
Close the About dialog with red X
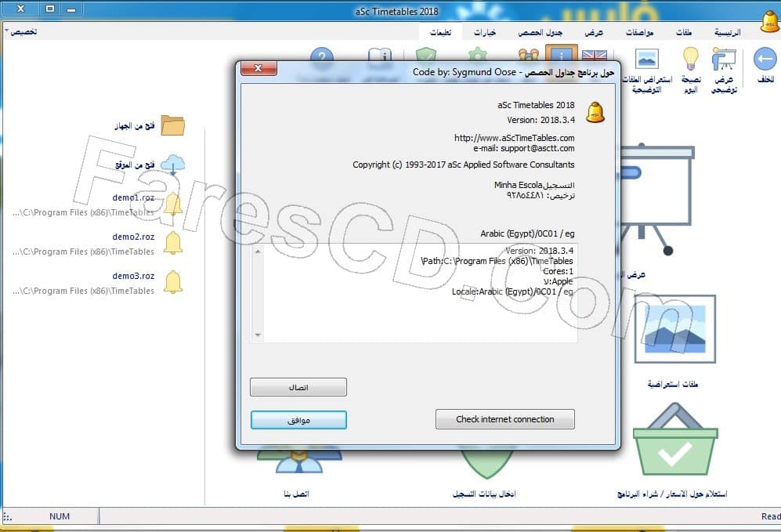point(258,68)
